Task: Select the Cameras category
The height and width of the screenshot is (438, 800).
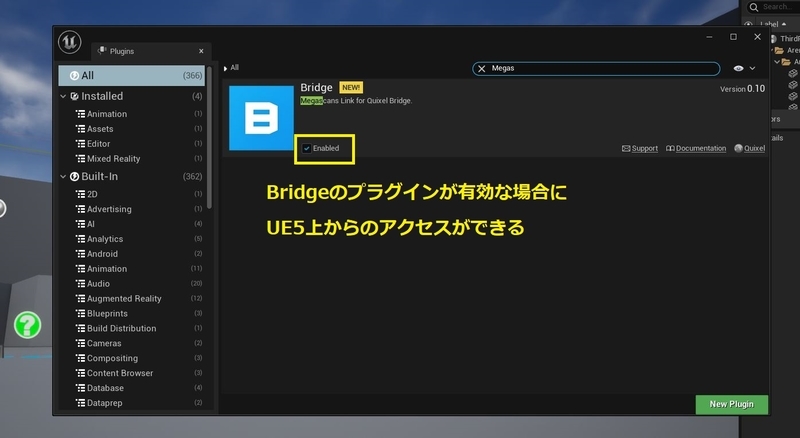Action: pos(133,343)
